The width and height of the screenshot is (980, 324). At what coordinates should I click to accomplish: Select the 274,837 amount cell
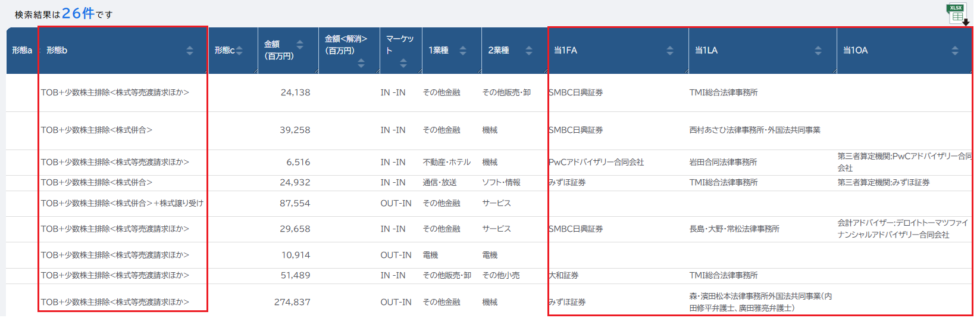[292, 302]
